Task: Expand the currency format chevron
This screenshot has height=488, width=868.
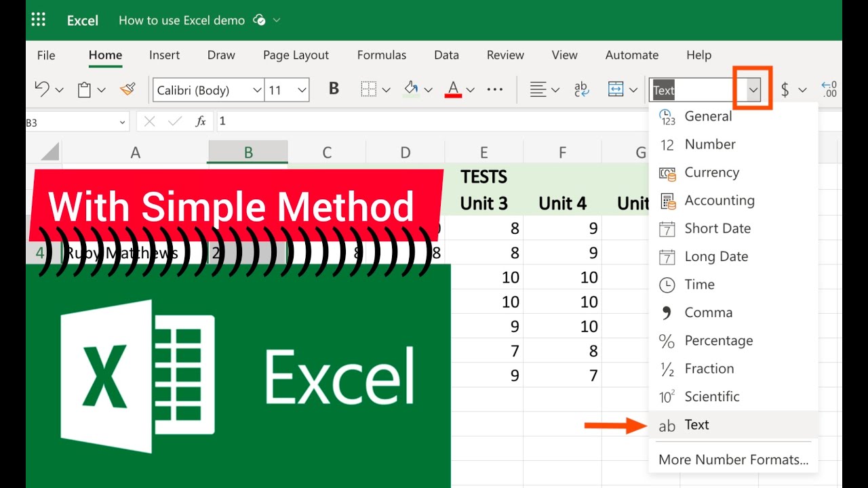Action: point(802,89)
